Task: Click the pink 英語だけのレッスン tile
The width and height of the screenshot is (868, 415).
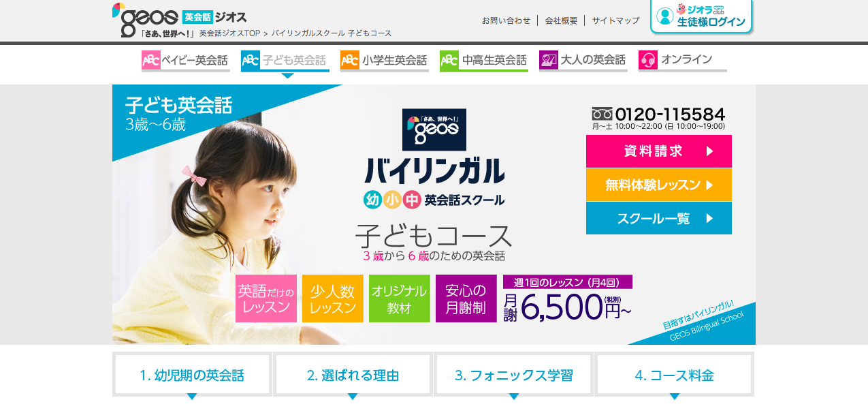Action: 266,298
